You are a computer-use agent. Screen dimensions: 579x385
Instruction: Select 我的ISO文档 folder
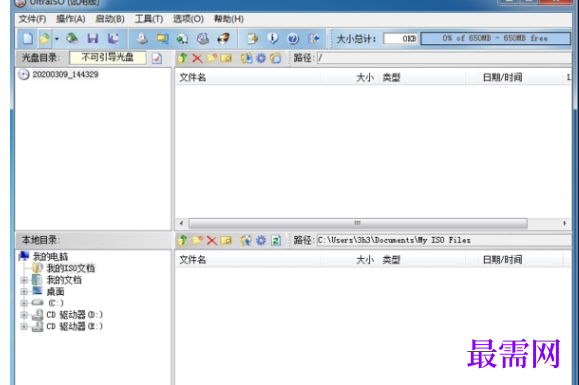click(x=71, y=268)
